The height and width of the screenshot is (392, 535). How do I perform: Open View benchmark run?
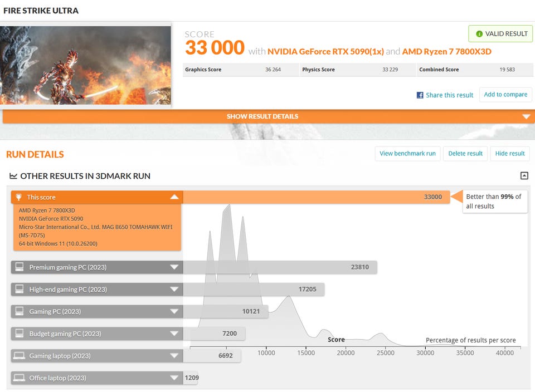[407, 153]
